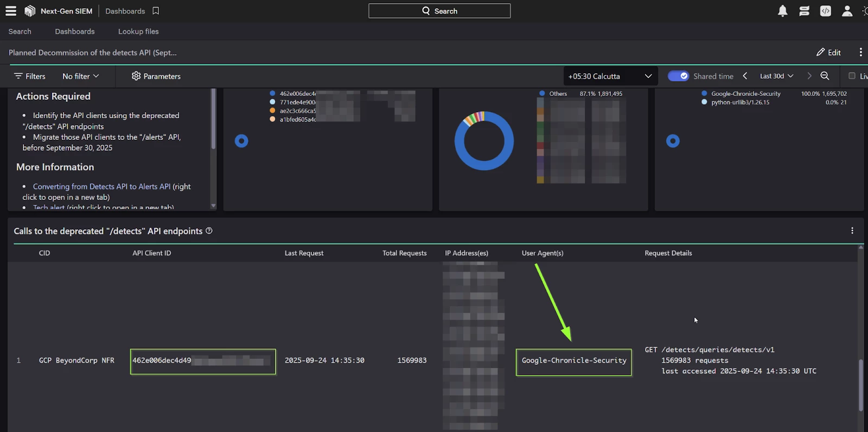The height and width of the screenshot is (432, 868).
Task: Focus the top Search box
Action: [x=439, y=11]
